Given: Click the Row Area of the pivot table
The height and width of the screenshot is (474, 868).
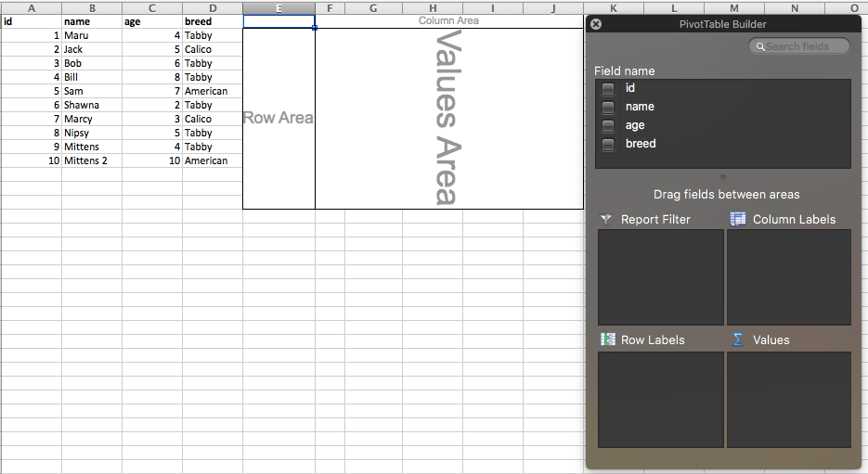Looking at the screenshot, I should (x=279, y=119).
